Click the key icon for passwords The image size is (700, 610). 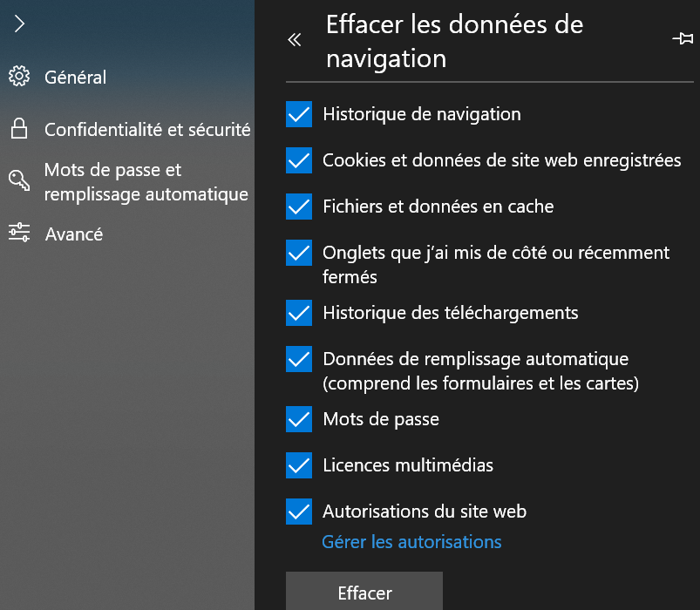(19, 181)
